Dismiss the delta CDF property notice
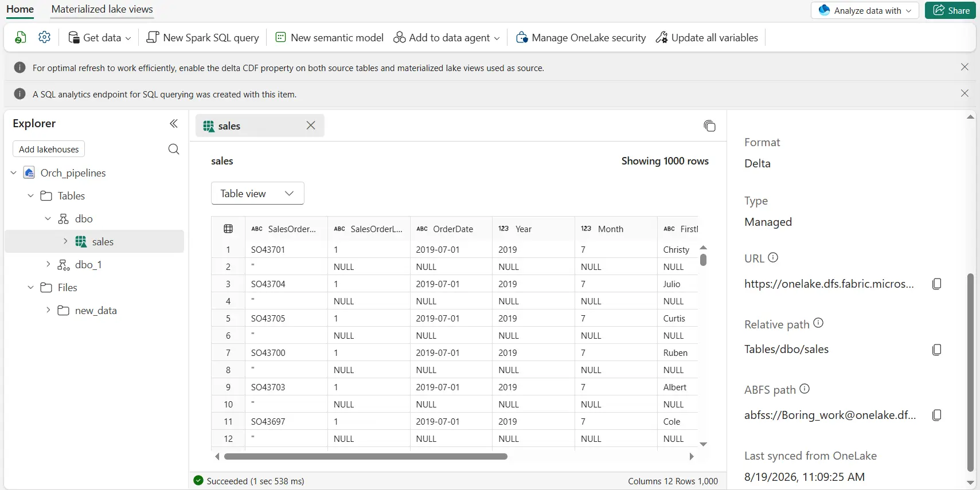Viewport: 980px width, 490px height. (x=965, y=67)
